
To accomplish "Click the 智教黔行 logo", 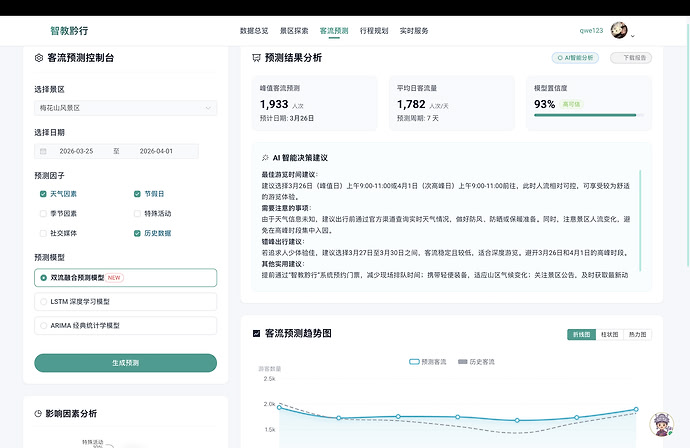I will tap(69, 31).
